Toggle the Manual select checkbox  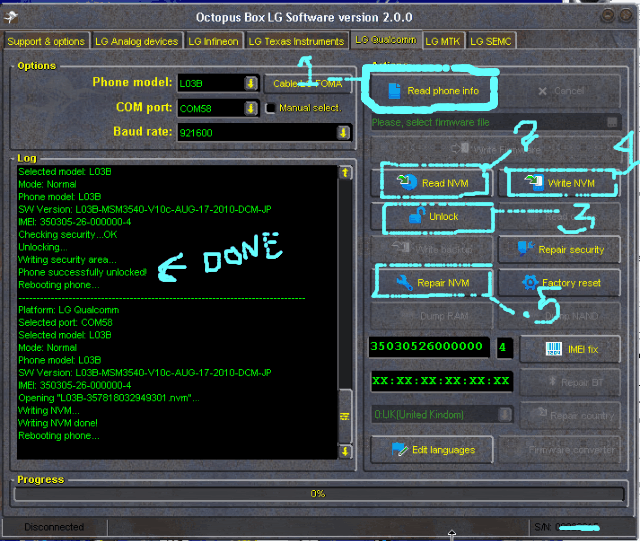click(x=270, y=108)
